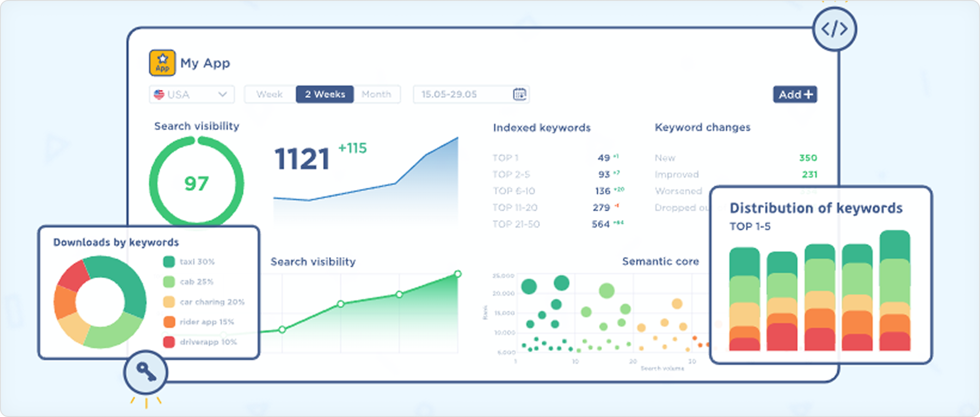Click the Downloads by keywords donut chart
The image size is (980, 417).
(x=100, y=302)
